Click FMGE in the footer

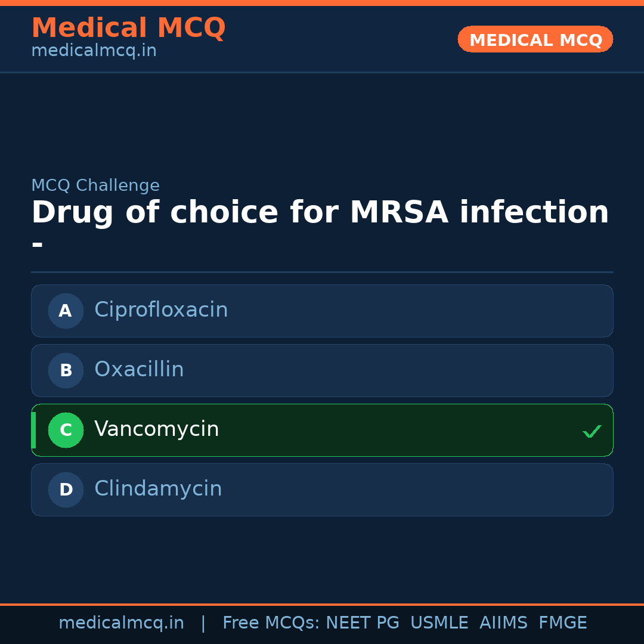tap(562, 623)
